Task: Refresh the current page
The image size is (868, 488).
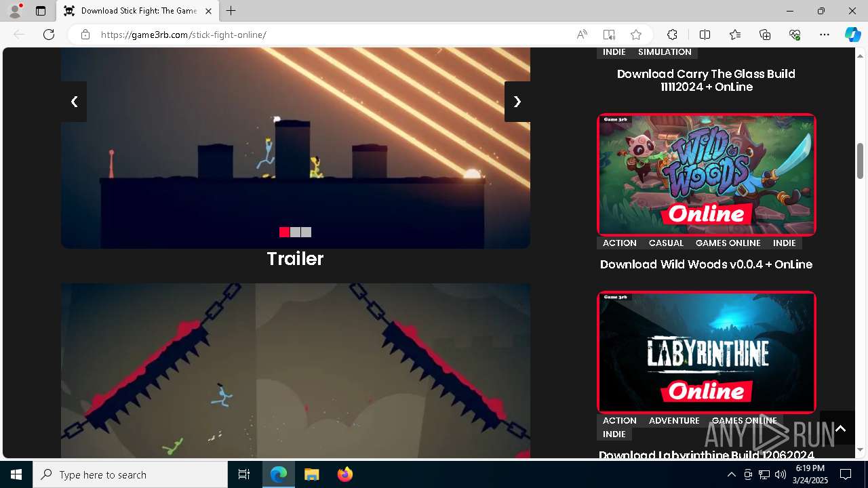Action: pyautogui.click(x=49, y=35)
